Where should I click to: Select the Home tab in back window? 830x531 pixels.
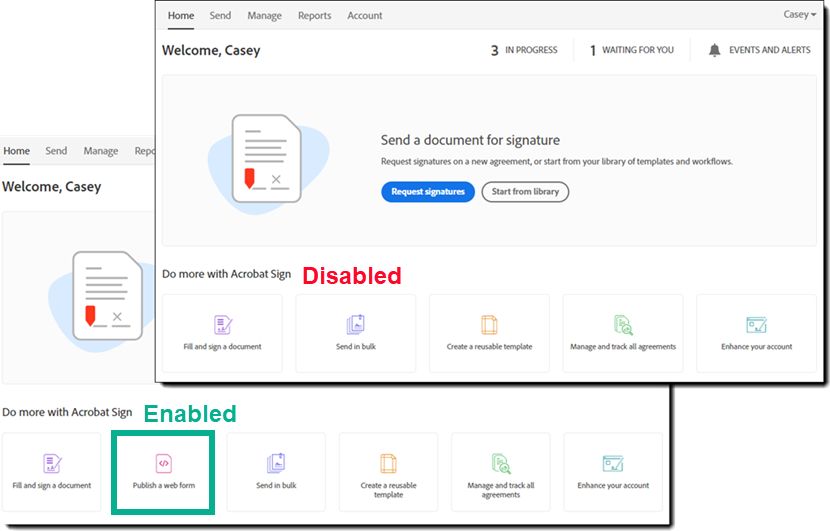click(x=16, y=151)
